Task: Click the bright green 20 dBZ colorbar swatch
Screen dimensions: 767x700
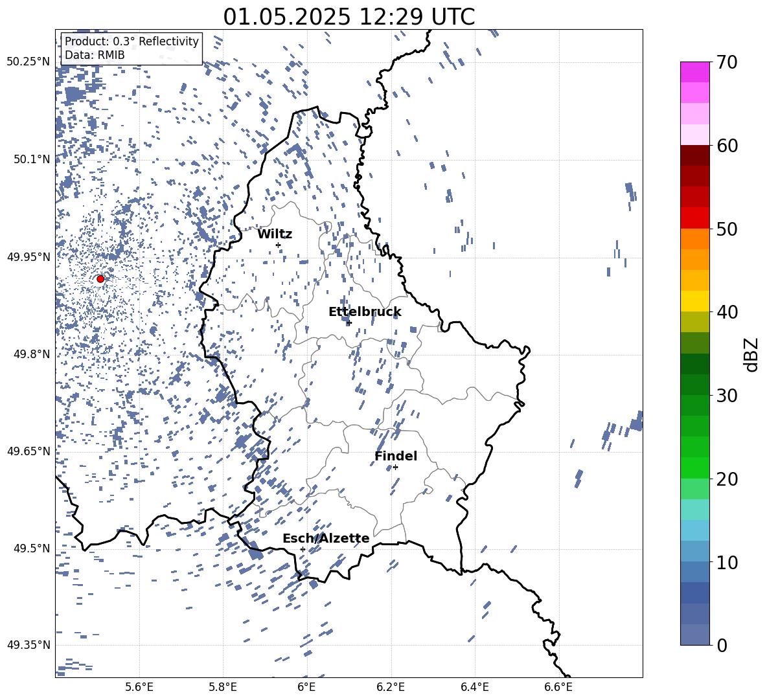Action: tap(694, 468)
